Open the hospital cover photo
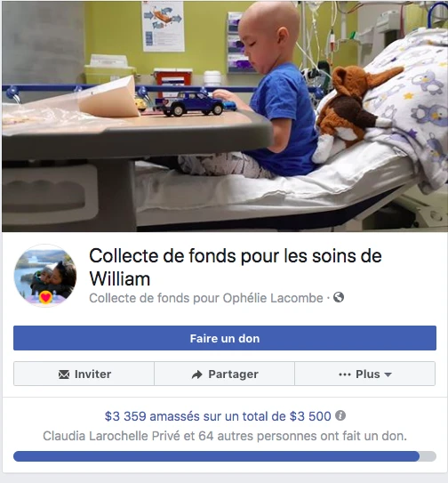Viewport: 448px width, 483px height. coord(225,117)
